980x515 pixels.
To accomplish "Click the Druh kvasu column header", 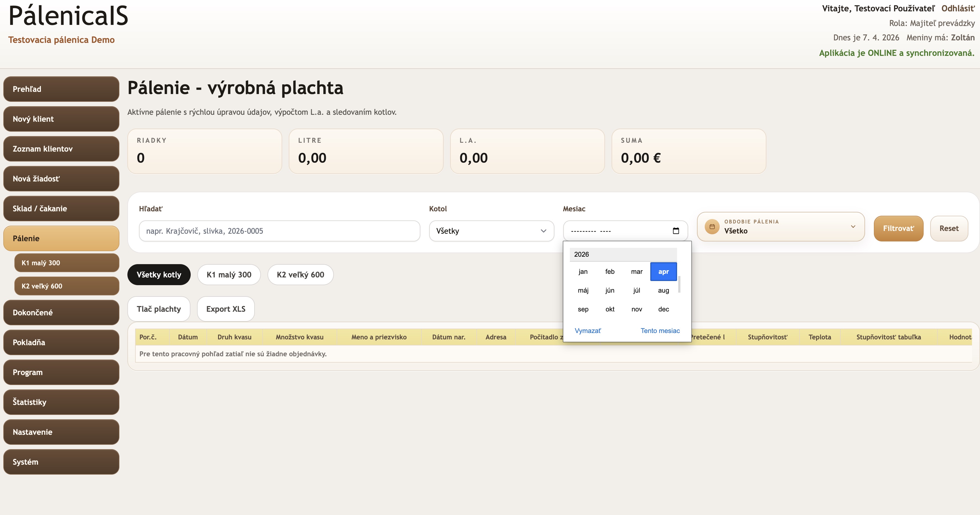I will point(234,337).
